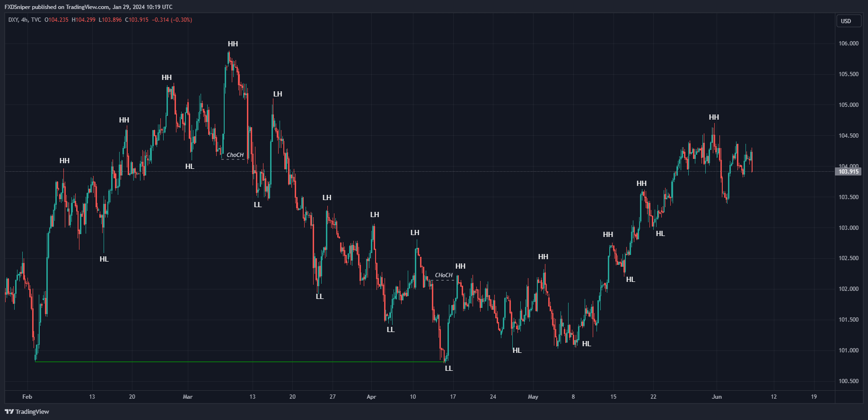Click the 102.000 price axis label
The height and width of the screenshot is (420, 868).
pos(849,289)
